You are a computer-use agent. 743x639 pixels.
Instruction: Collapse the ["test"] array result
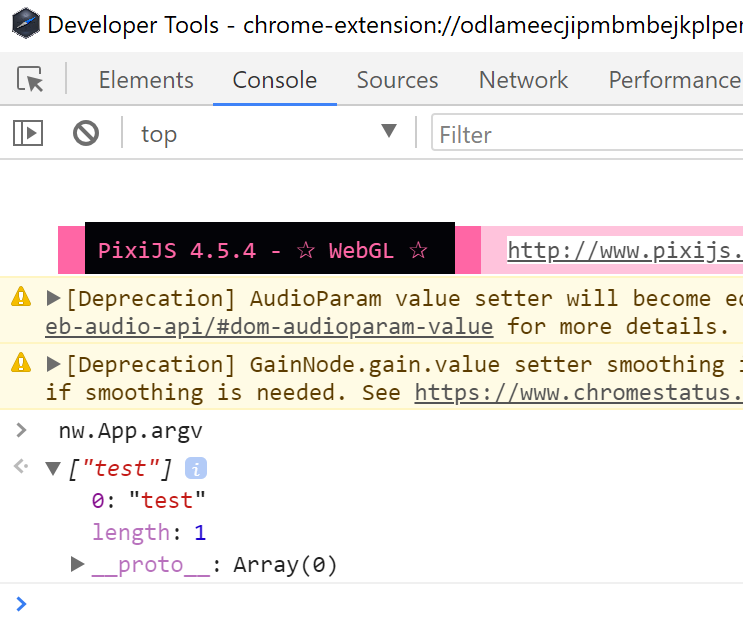tap(53, 468)
